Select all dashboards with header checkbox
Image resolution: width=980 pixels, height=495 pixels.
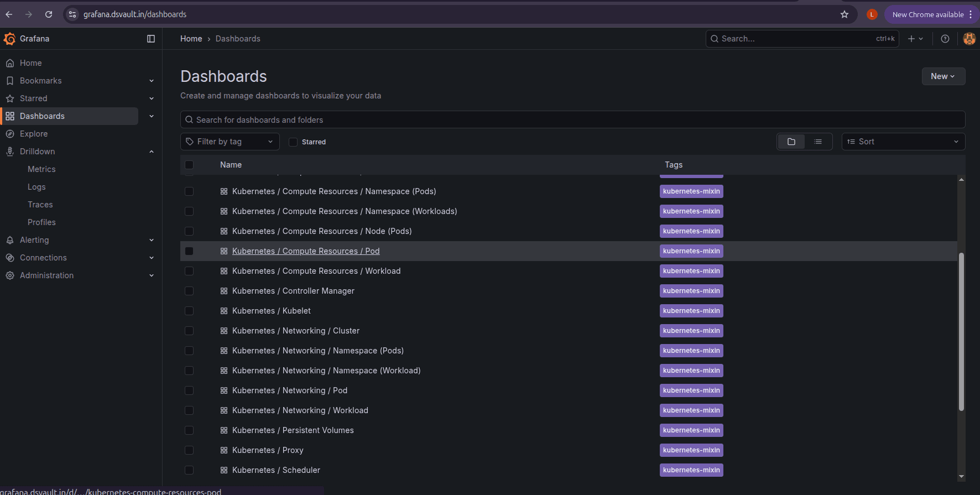(189, 165)
